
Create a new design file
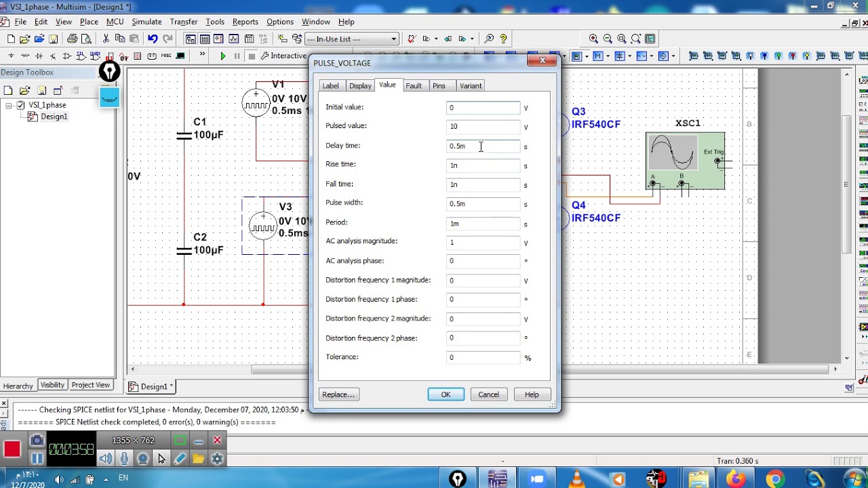(11, 39)
